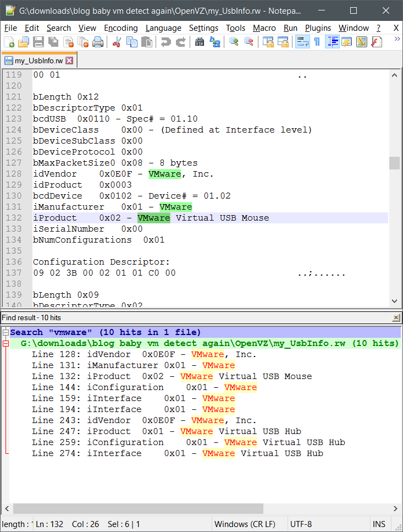Screen dimensions: 403x532
Task: Jump to Line 259 iConfiguration Hub result
Action: 189,442
